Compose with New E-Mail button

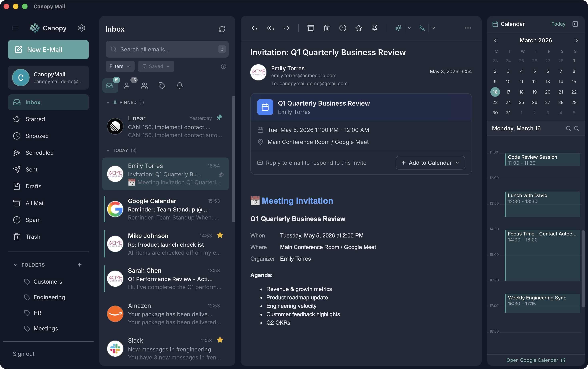pyautogui.click(x=48, y=50)
